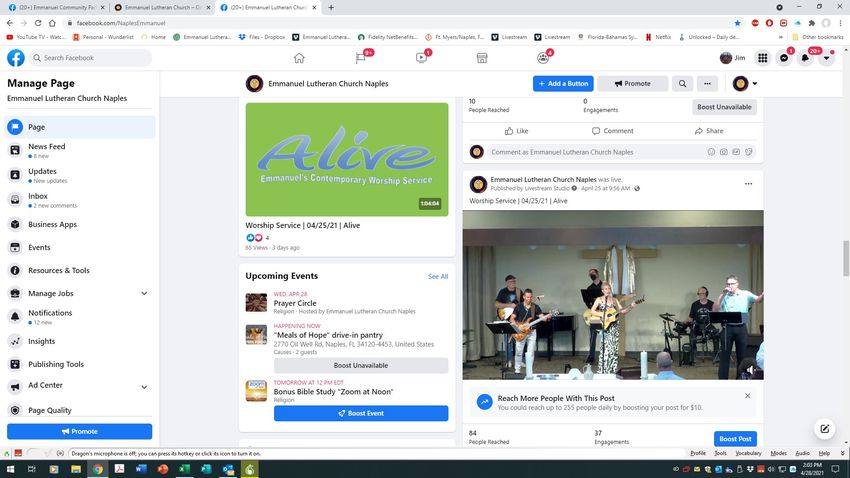
Task: Add a GIF to the comment
Action: click(x=736, y=152)
